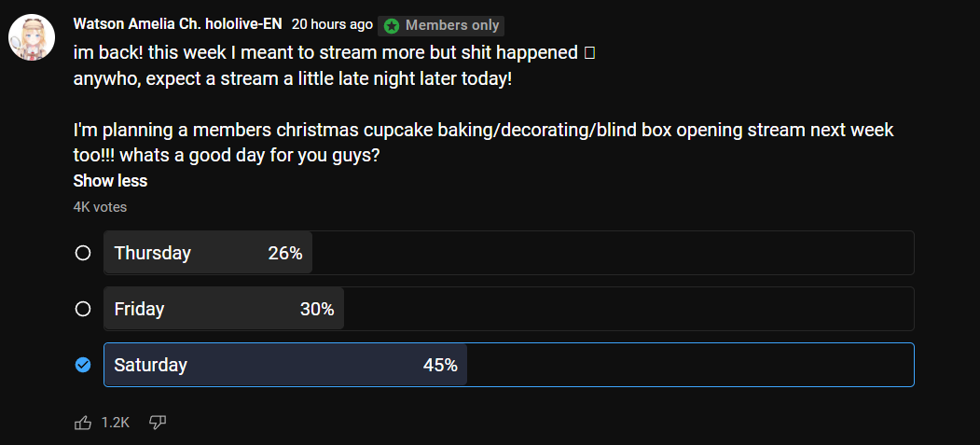This screenshot has width=980, height=445.
Task: Click the 45% Saturday percentage label
Action: click(x=440, y=365)
